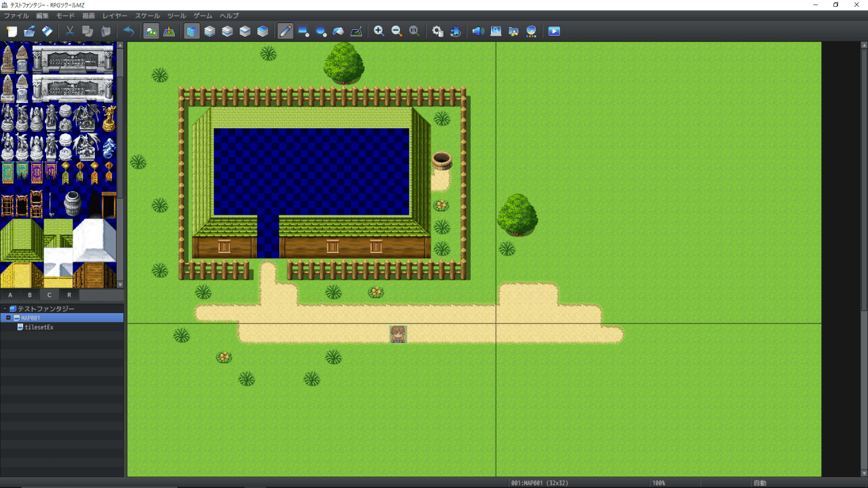
Task: Select the Shadow Pen tool
Action: [356, 31]
